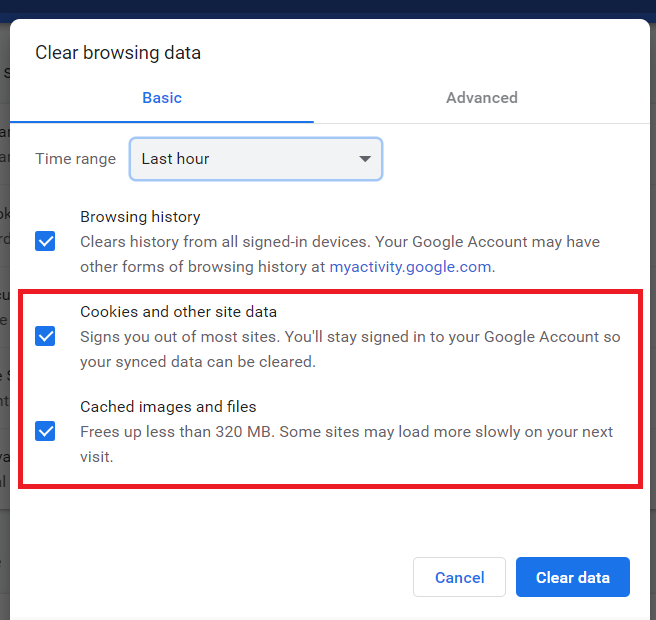The image size is (656, 620).
Task: Uncheck Cookies and other site data checkbox
Action: 45,336
